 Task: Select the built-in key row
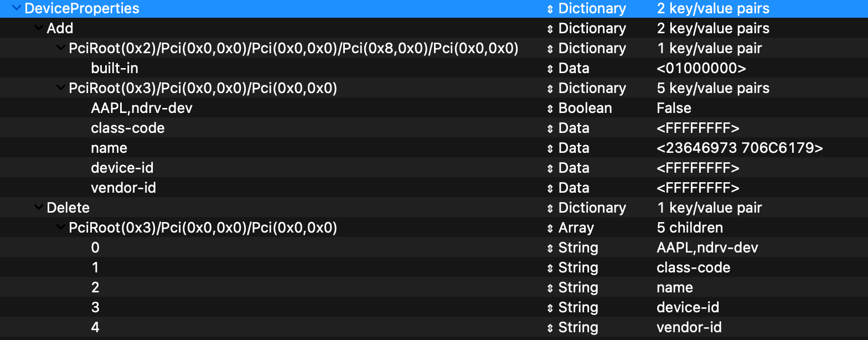[x=115, y=69]
